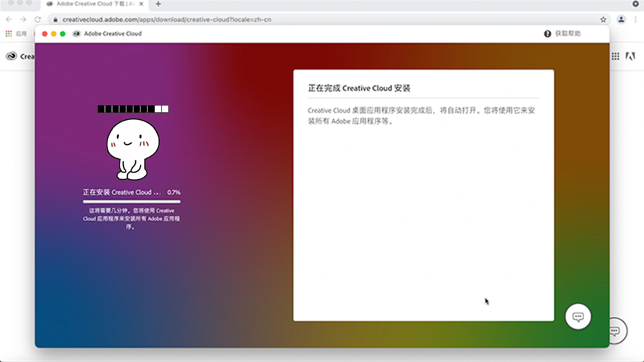Click the 0.7% progress value
This screenshot has width=644, height=362.
pyautogui.click(x=174, y=192)
